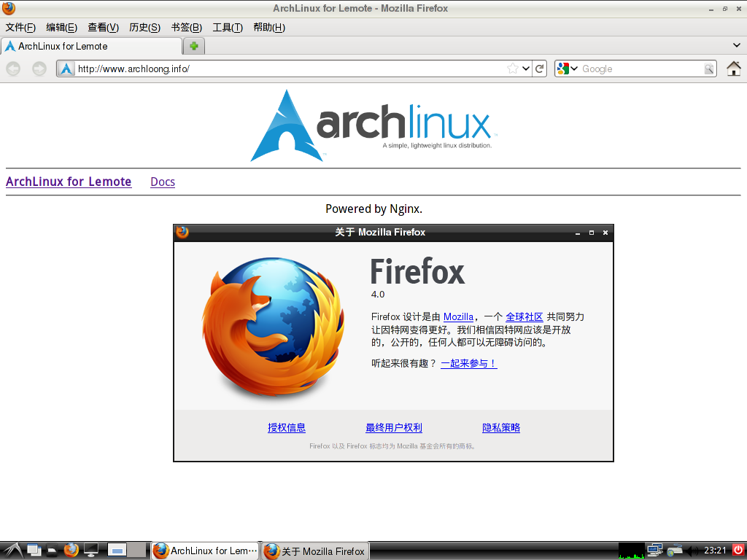Open the network connections tray icon
Viewport: 747px width, 560px height.
coord(655,551)
